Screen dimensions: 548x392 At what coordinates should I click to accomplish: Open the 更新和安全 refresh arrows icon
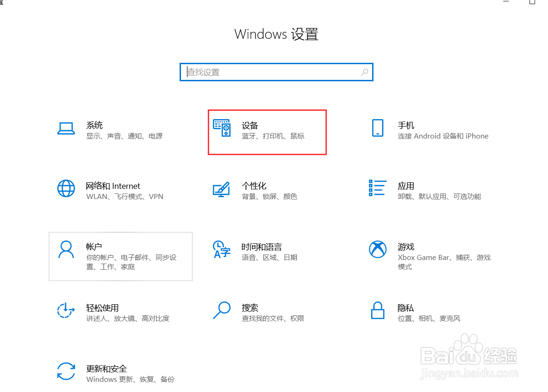click(x=66, y=371)
